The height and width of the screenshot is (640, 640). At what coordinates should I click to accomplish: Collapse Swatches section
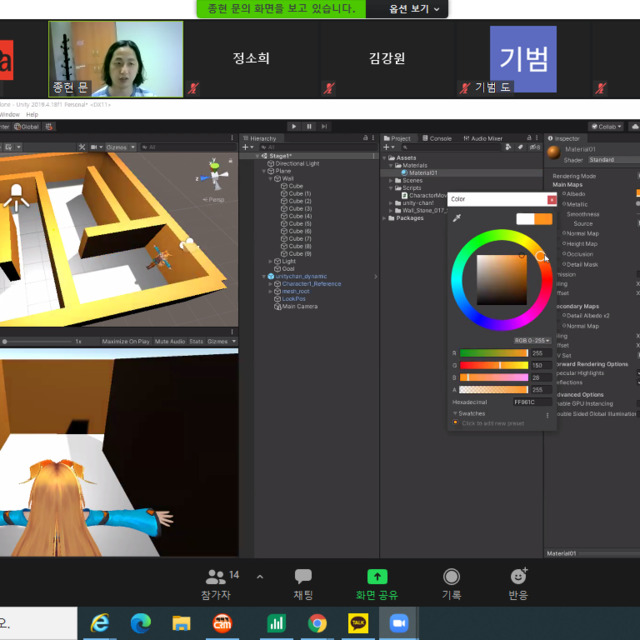tap(455, 413)
